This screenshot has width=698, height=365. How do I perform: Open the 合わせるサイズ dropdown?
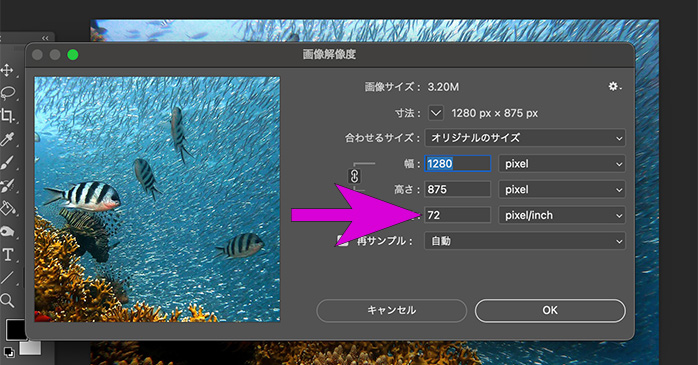[525, 138]
